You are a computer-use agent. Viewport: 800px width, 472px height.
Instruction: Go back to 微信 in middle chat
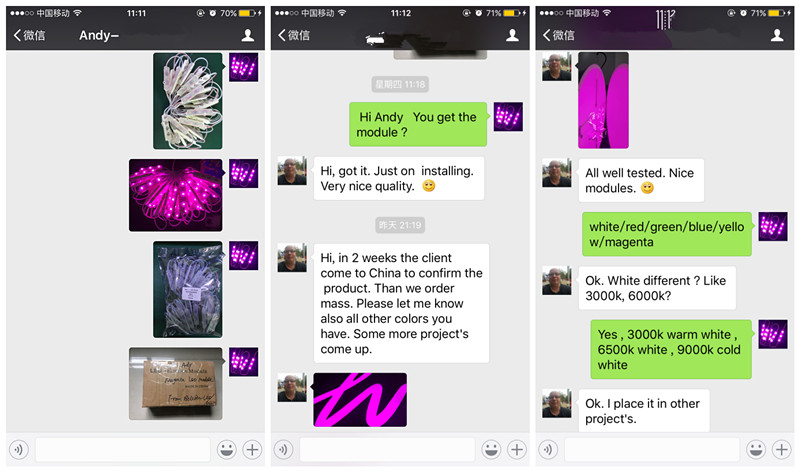(294, 35)
